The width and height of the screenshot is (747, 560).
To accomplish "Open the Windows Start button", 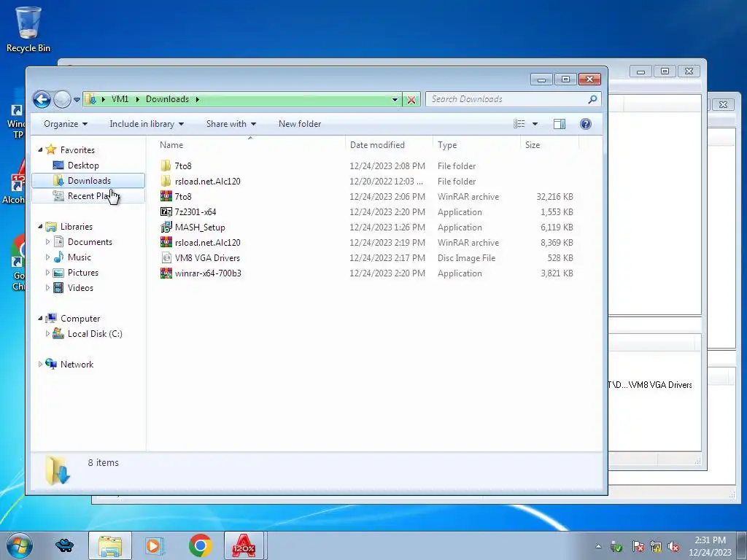I will click(x=20, y=545).
